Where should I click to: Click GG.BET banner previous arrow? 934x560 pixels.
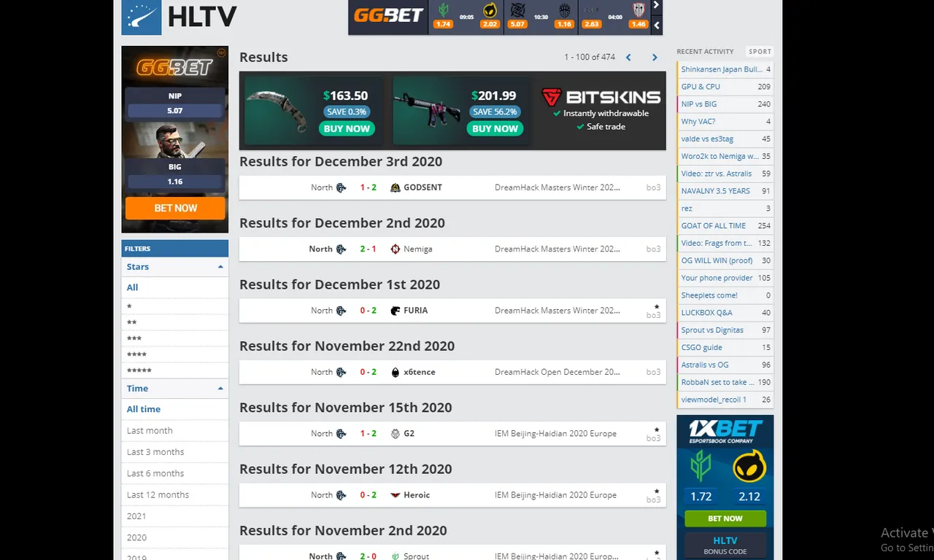tap(657, 26)
